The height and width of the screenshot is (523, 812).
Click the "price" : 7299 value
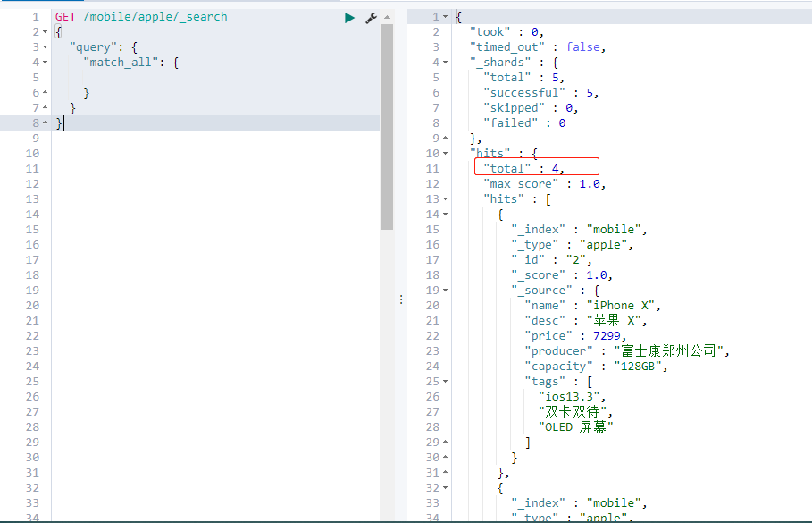[x=607, y=336]
